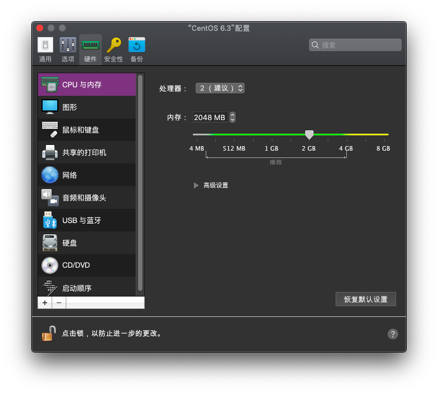
Task: Click the padlock icon to lock changes
Action: (x=49, y=333)
